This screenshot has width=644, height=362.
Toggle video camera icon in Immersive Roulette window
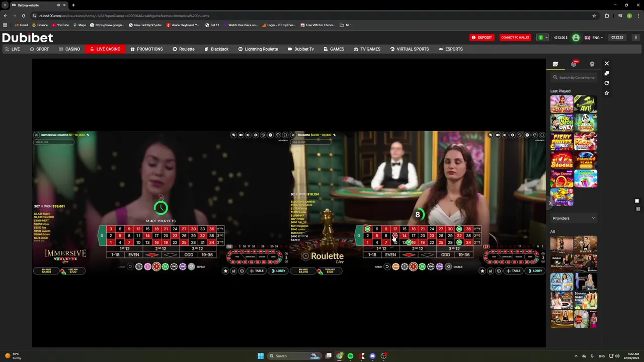pyautogui.click(x=241, y=135)
